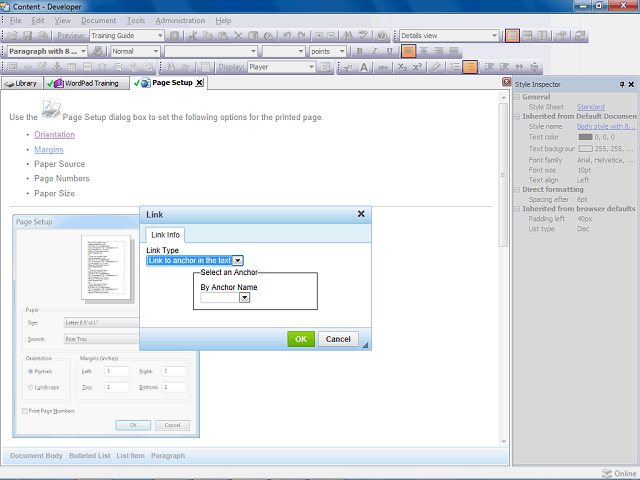Click the Delete X toolbar icon
Screen dimensions: 640x480
click(238, 36)
